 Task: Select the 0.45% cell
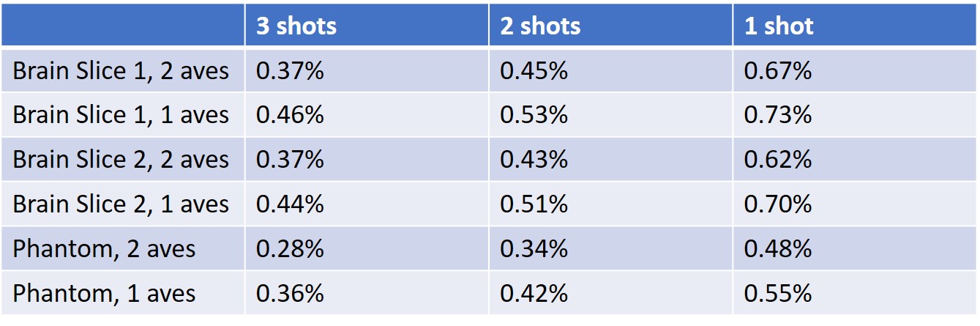[x=534, y=71]
